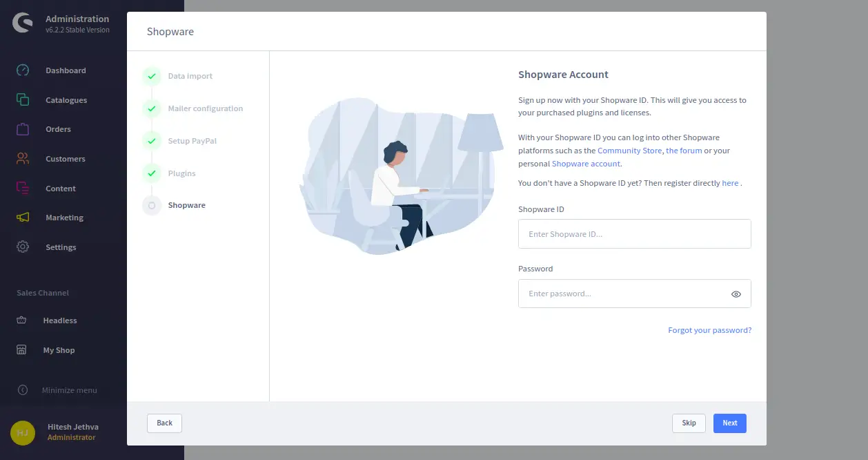
Task: Click the Shopware logo icon
Action: [x=22, y=23]
